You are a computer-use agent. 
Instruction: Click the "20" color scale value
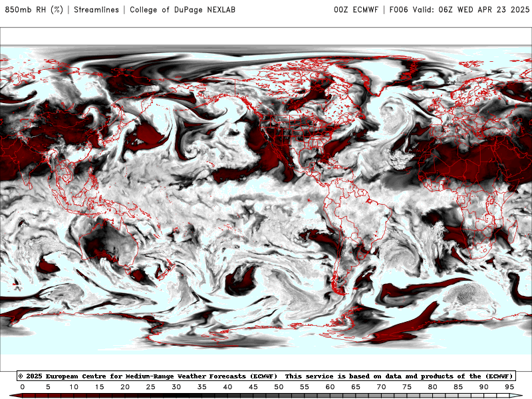125,387
